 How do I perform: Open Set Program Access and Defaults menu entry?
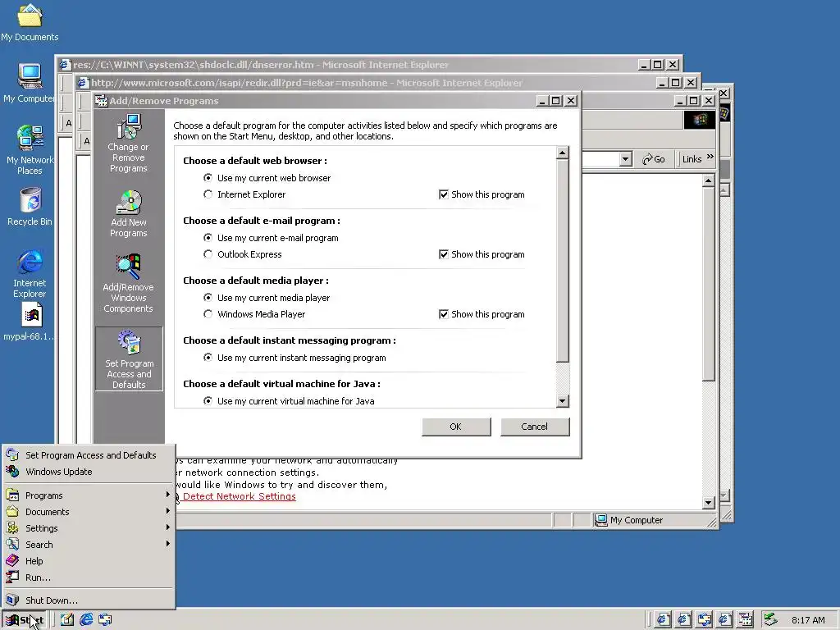pos(89,454)
